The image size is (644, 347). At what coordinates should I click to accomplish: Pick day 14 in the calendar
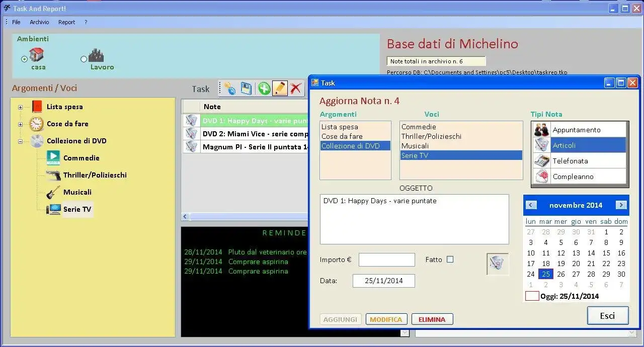click(x=591, y=253)
